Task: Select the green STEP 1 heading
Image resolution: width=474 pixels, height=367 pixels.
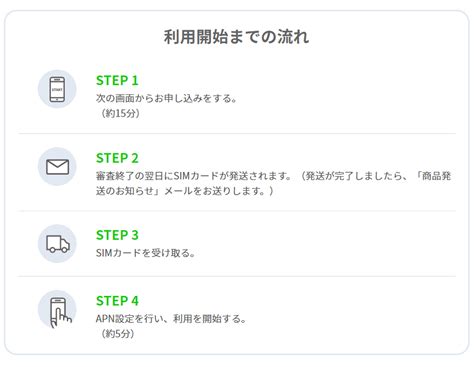Action: (x=117, y=81)
